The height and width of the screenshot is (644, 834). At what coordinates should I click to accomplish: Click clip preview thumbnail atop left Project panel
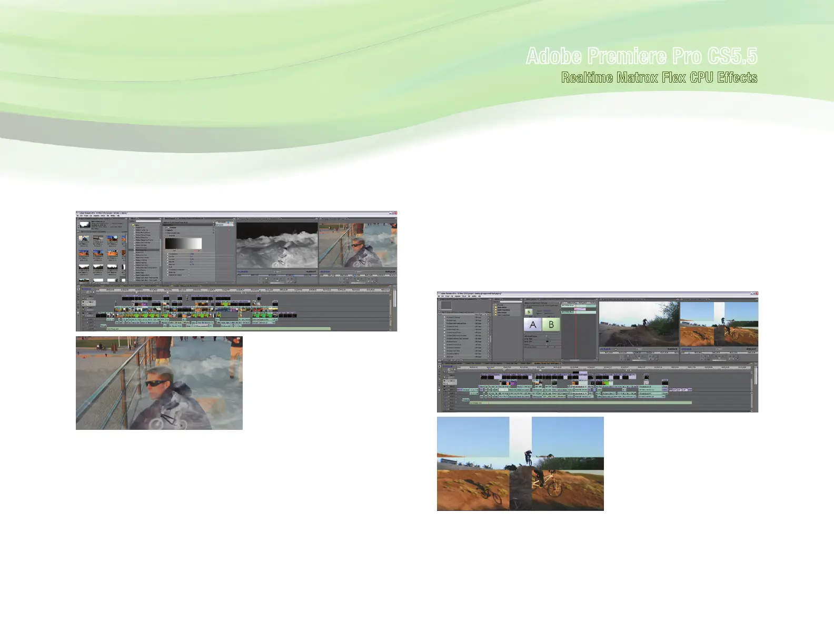point(84,225)
